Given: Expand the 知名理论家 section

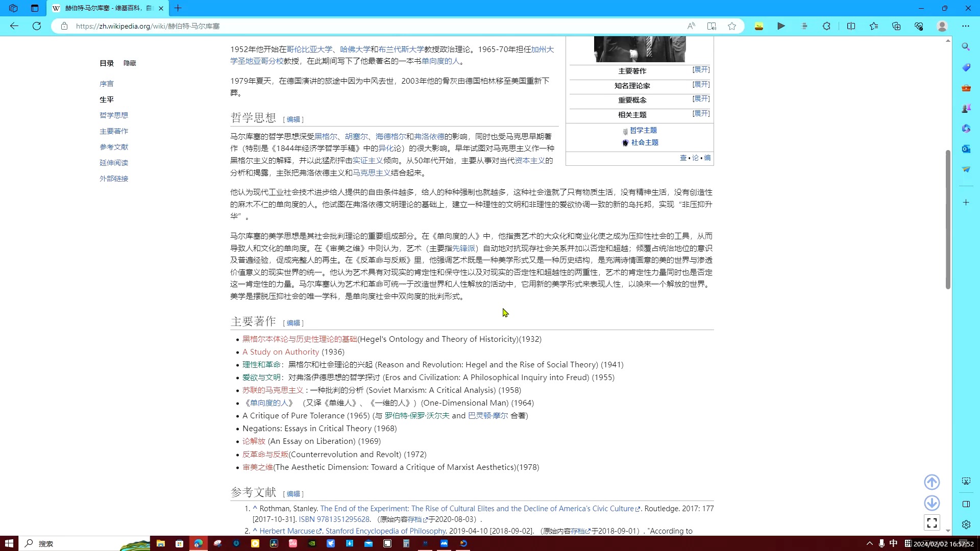Looking at the screenshot, I should click(x=701, y=84).
